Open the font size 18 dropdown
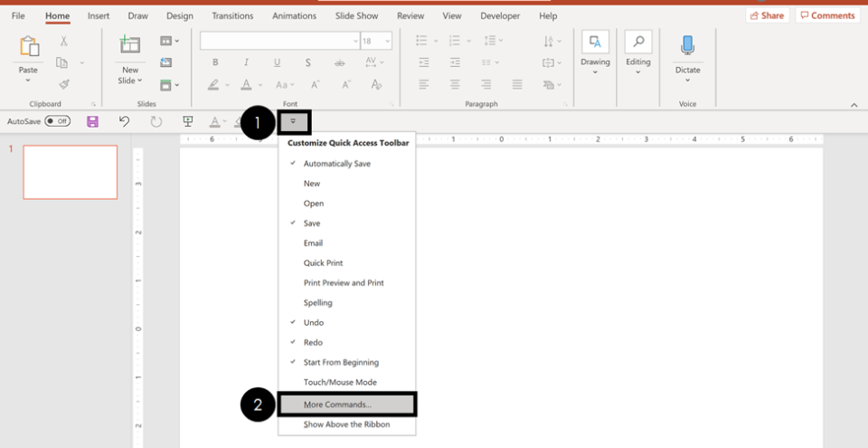Screen dimensions: 868x448 [x=387, y=42]
